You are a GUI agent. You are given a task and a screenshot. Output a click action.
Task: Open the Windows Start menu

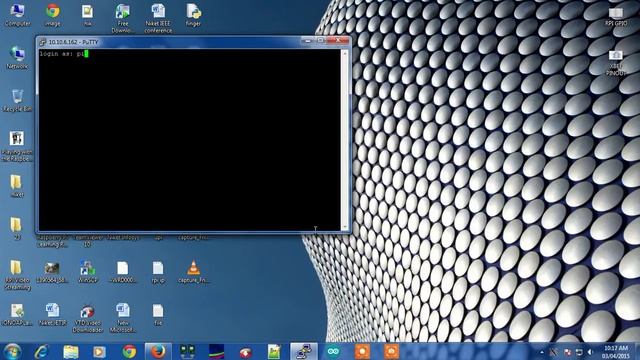tap(12, 352)
